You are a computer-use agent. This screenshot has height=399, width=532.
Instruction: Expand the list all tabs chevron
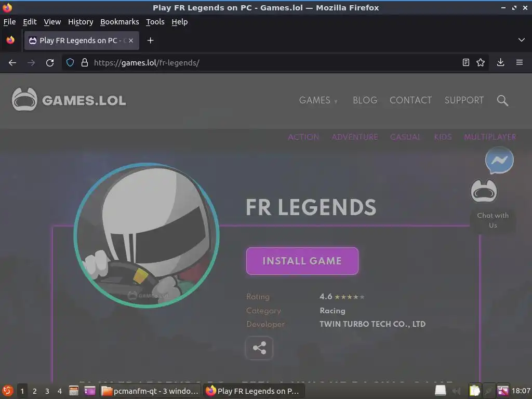tap(522, 40)
